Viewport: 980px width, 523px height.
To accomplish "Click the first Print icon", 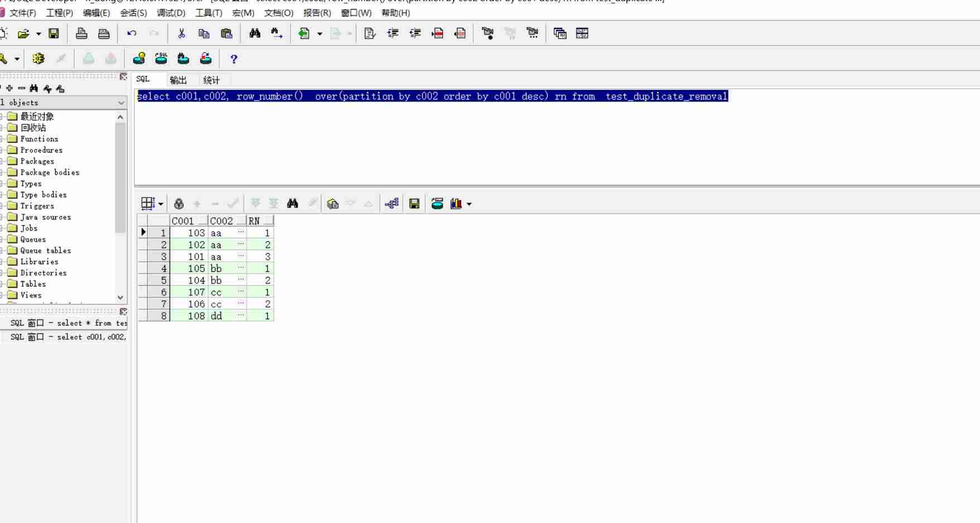I will (x=81, y=33).
